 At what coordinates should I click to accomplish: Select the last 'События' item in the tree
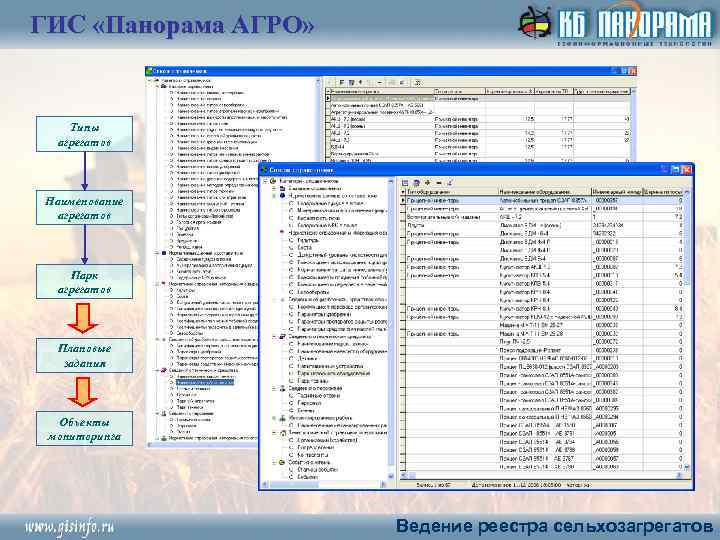(307, 477)
